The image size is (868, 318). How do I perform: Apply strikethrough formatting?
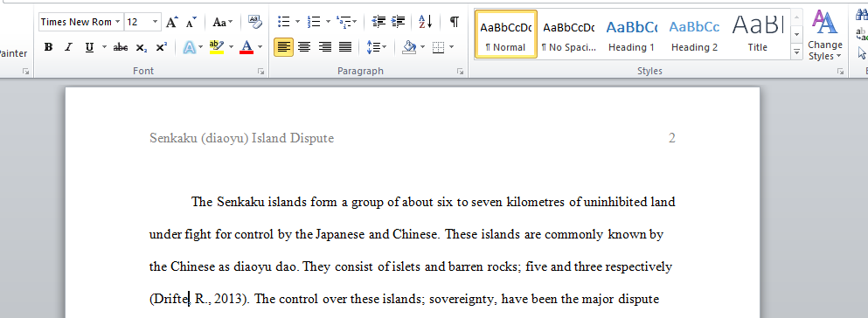(x=120, y=47)
